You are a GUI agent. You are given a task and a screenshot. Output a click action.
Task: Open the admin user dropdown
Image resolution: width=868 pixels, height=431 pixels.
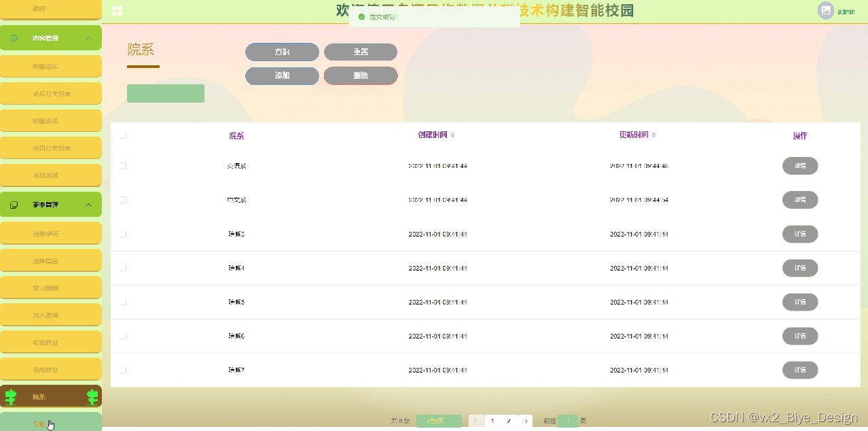click(846, 12)
